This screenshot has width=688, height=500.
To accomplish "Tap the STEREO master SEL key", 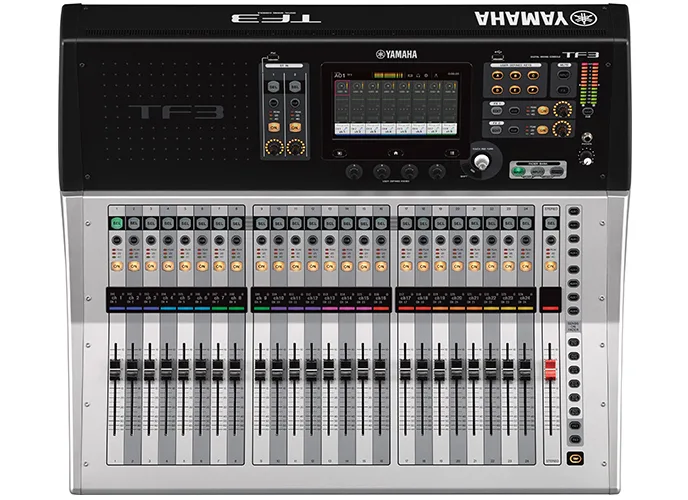I will click(551, 224).
